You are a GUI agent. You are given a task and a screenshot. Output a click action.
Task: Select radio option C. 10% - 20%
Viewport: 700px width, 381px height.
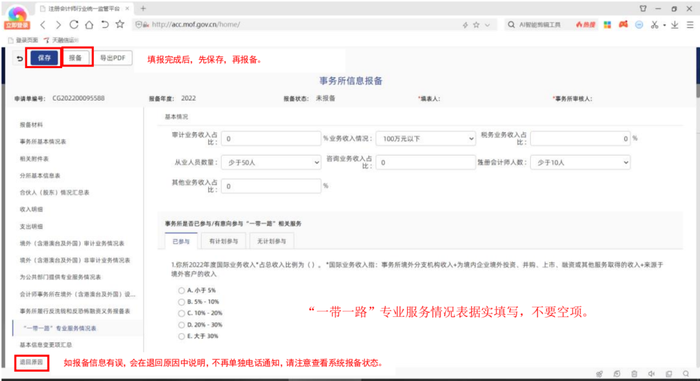tap(181, 313)
